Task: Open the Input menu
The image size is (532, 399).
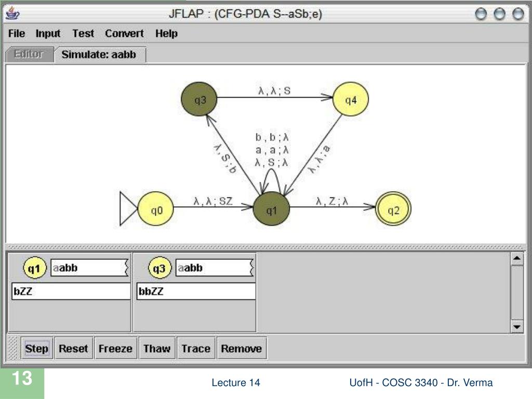Action: [48, 34]
